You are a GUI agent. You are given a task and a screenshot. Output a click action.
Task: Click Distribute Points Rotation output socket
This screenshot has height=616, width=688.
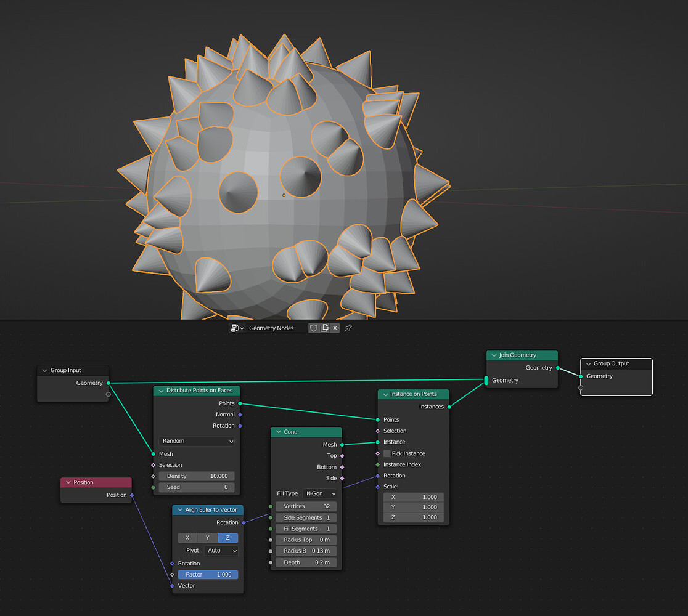coord(240,426)
